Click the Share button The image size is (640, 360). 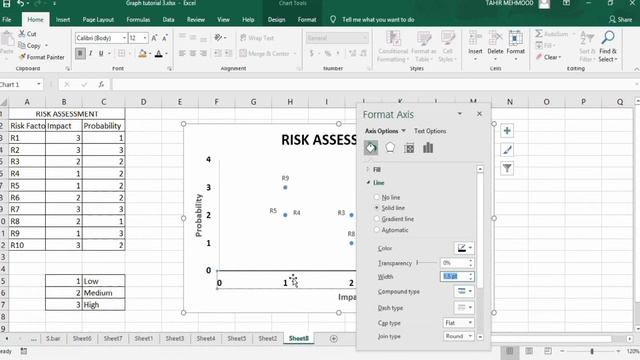point(620,20)
